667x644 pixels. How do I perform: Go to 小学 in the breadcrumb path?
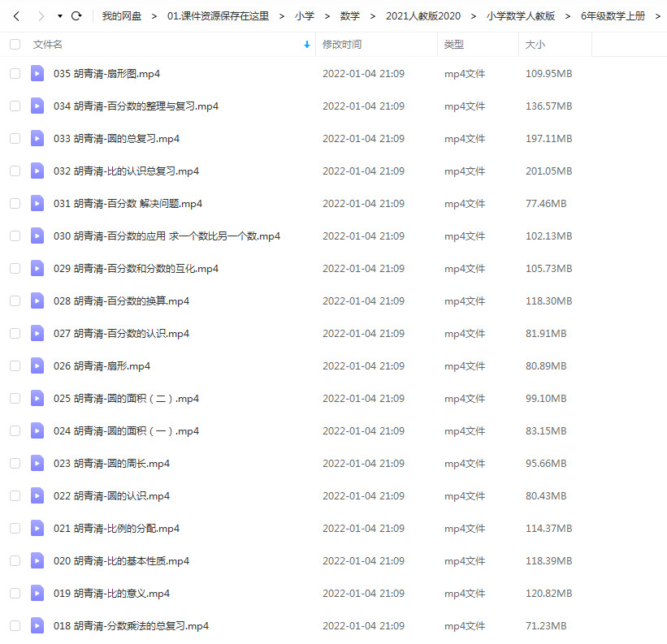pos(305,16)
